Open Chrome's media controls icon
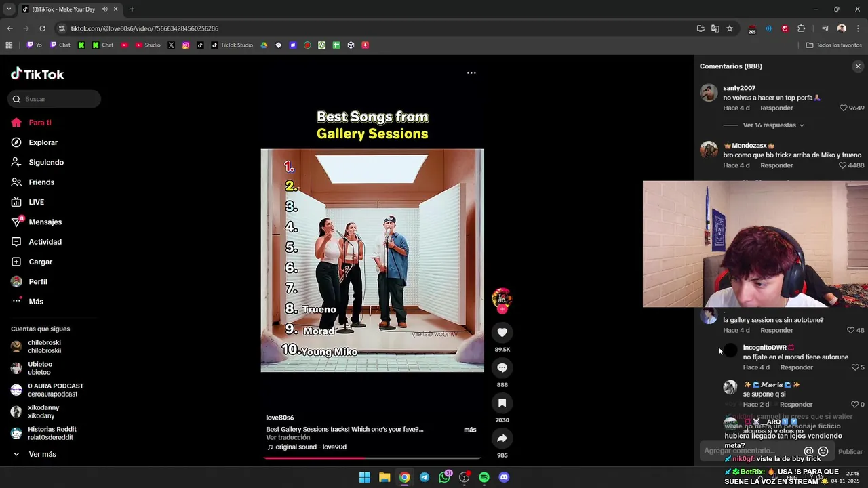This screenshot has width=868, height=488. (x=825, y=28)
